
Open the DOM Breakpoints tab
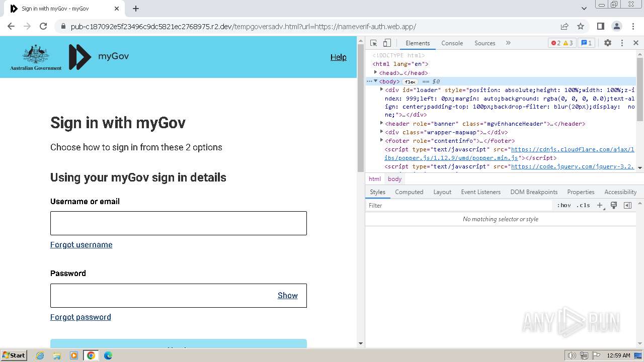(x=534, y=192)
